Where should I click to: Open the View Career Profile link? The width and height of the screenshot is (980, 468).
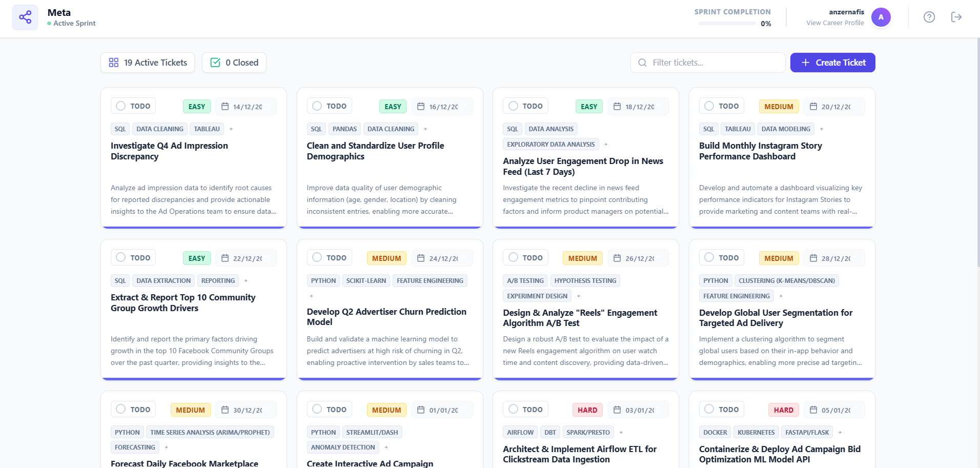(x=835, y=23)
